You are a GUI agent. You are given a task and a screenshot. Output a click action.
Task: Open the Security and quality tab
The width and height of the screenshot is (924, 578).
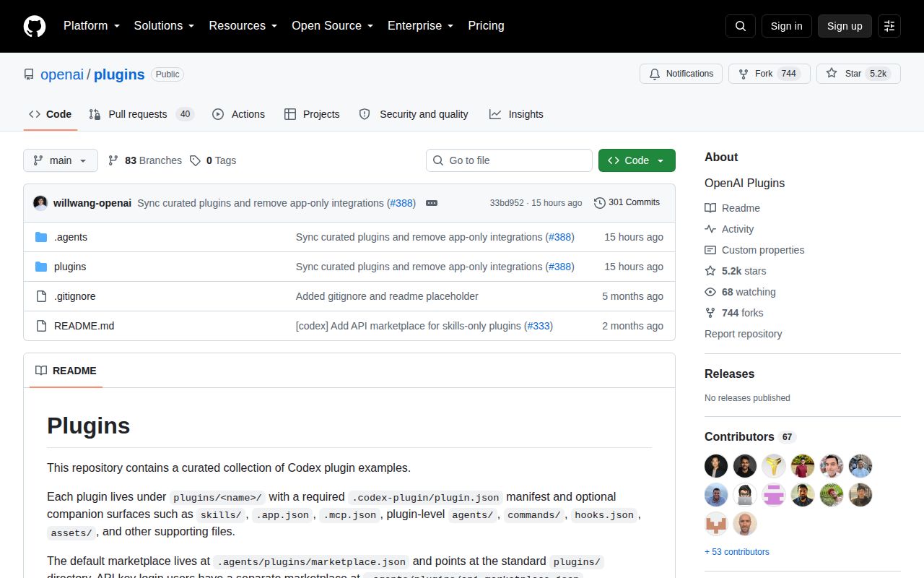click(x=414, y=114)
